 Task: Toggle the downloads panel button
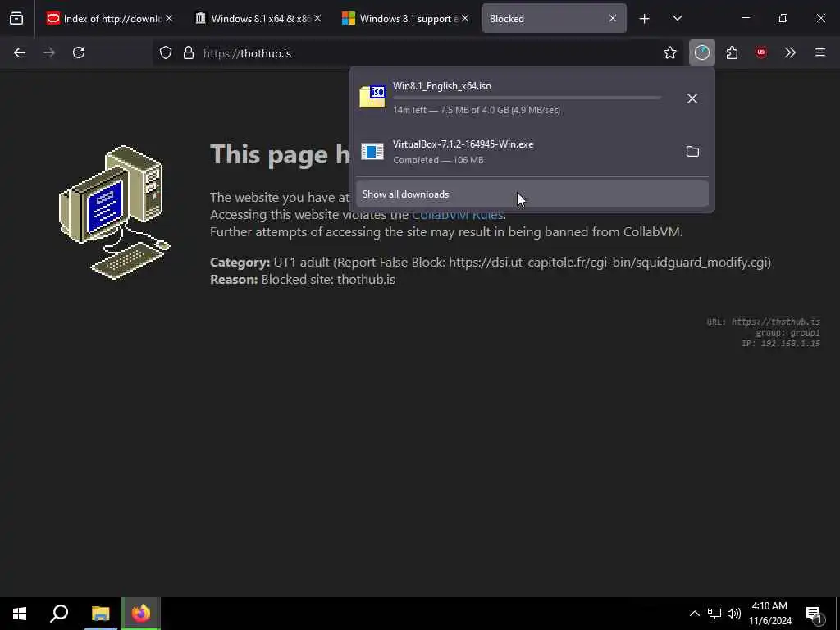pyautogui.click(x=702, y=52)
